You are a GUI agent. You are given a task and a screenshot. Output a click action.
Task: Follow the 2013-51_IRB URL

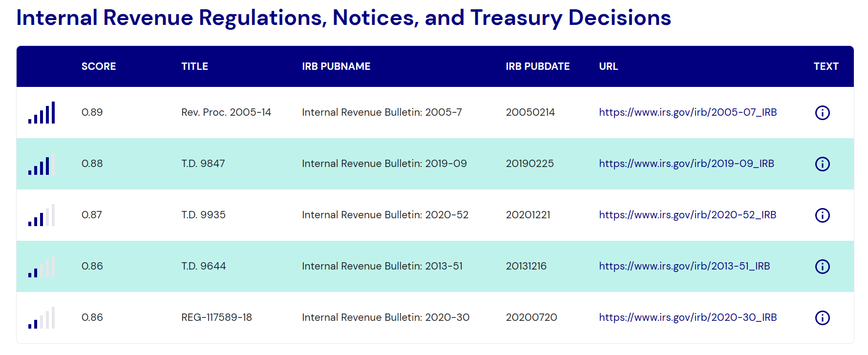click(x=684, y=266)
